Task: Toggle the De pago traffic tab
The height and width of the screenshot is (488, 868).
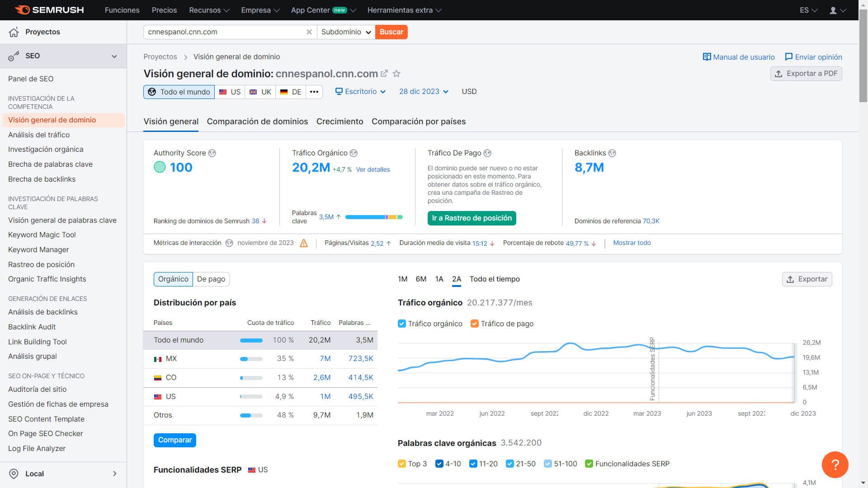Action: tap(212, 279)
